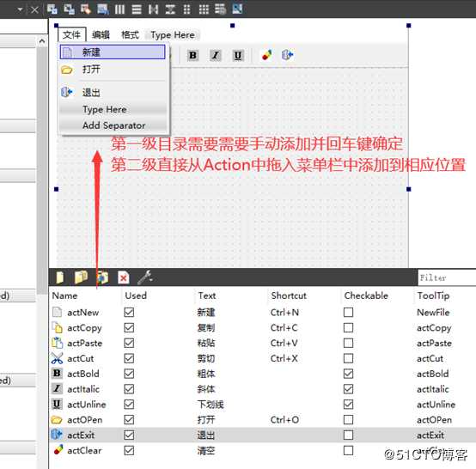Click the Underline U toolbar button on form
Screen dimensions: 476x469
(x=238, y=55)
